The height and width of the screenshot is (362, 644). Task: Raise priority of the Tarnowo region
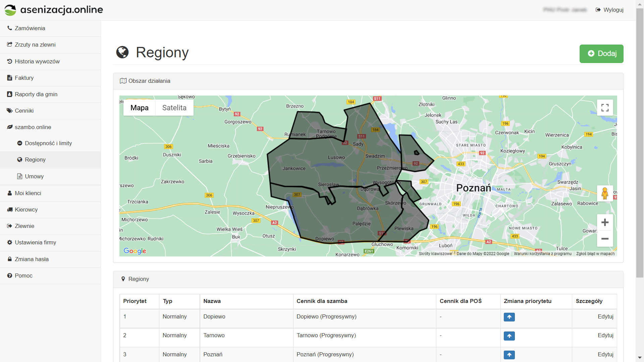point(509,336)
